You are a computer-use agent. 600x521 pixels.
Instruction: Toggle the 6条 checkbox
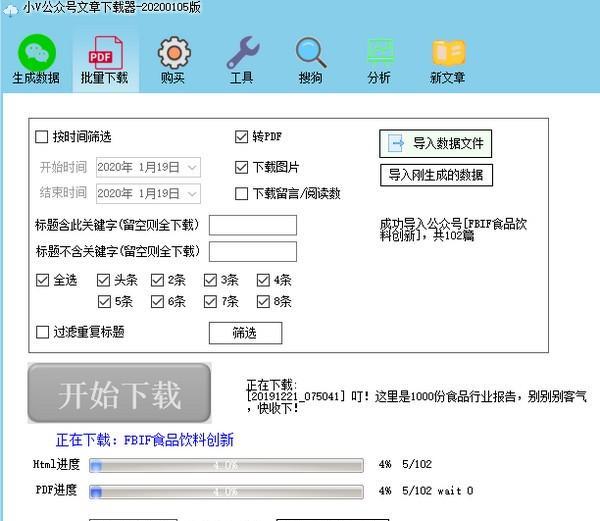(x=157, y=301)
